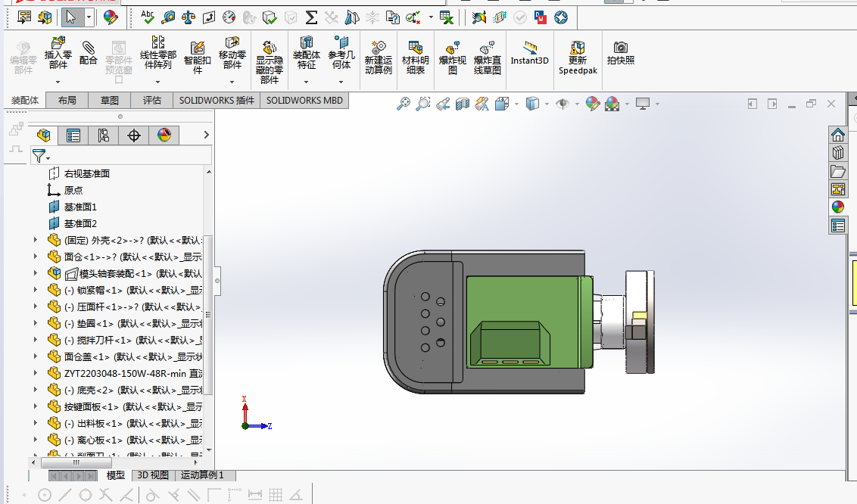Click the Zoom to Fit magnifier icon
Viewport: 857px width, 504px height.
(404, 103)
